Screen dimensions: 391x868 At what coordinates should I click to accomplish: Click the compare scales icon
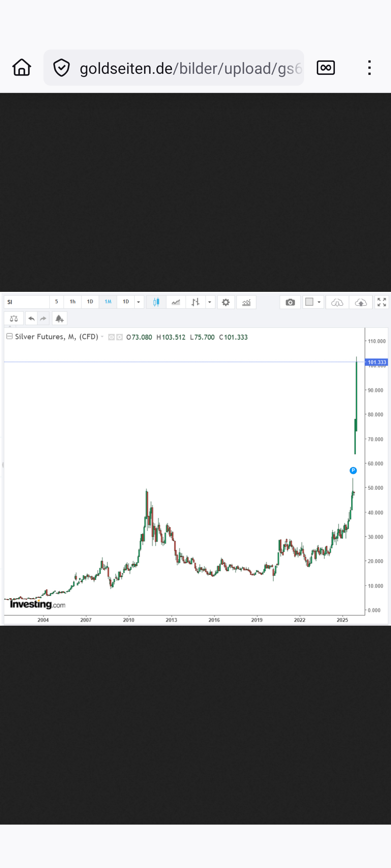tap(14, 319)
